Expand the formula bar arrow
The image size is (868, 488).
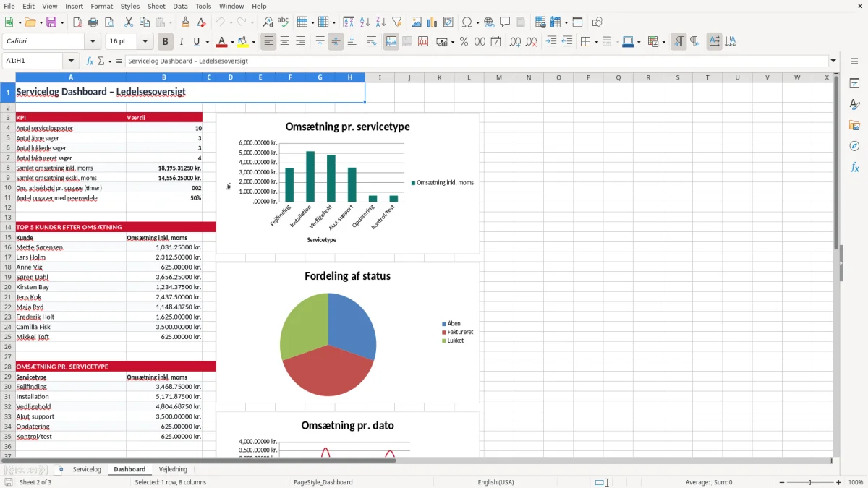834,61
